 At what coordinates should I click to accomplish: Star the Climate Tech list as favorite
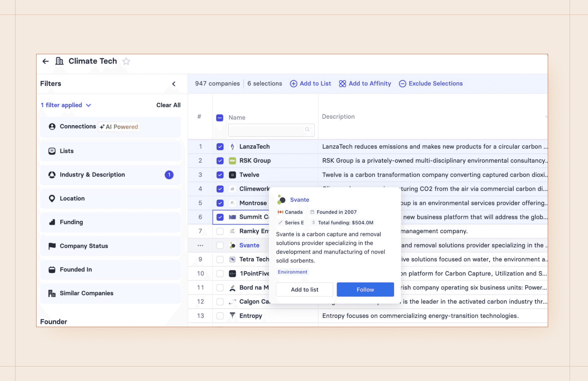126,61
